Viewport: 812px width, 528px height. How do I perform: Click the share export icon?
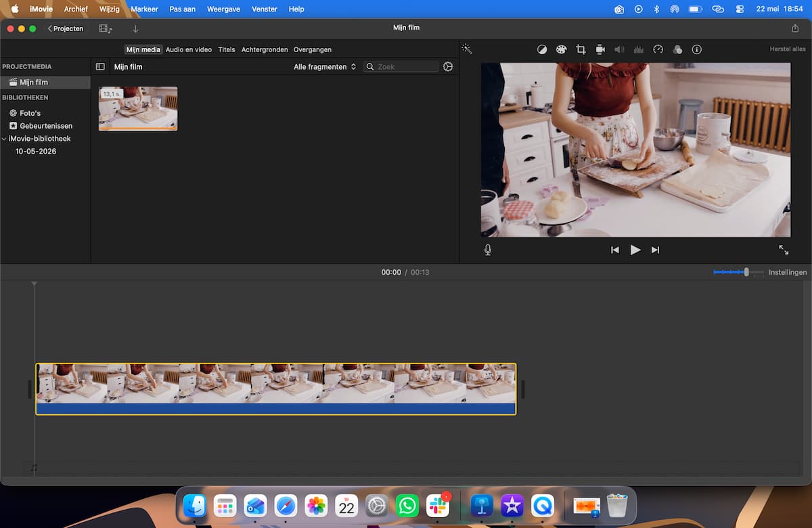pyautogui.click(x=795, y=28)
